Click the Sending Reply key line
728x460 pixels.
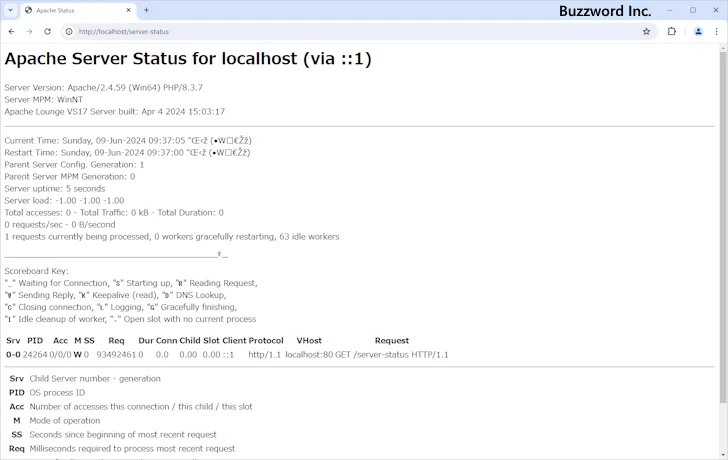pos(116,295)
